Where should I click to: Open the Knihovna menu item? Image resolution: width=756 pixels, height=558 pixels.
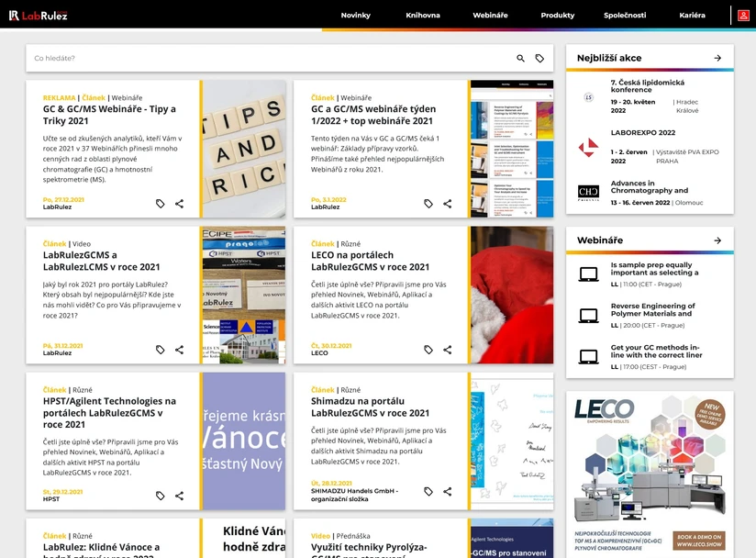click(423, 16)
